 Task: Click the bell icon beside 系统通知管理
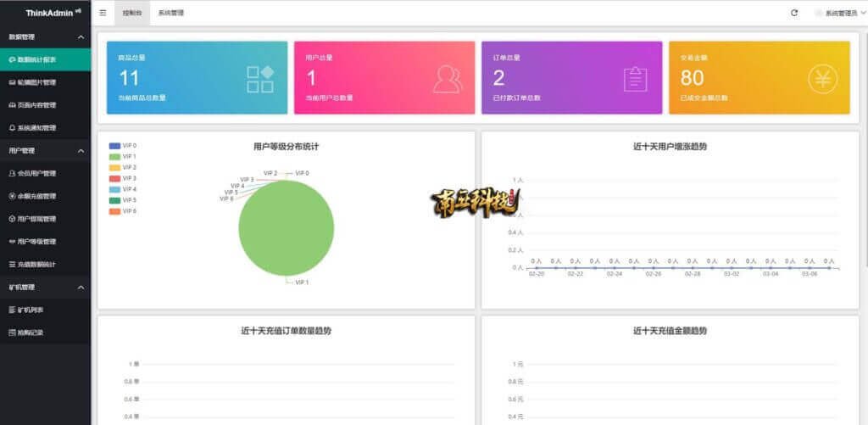pos(11,128)
